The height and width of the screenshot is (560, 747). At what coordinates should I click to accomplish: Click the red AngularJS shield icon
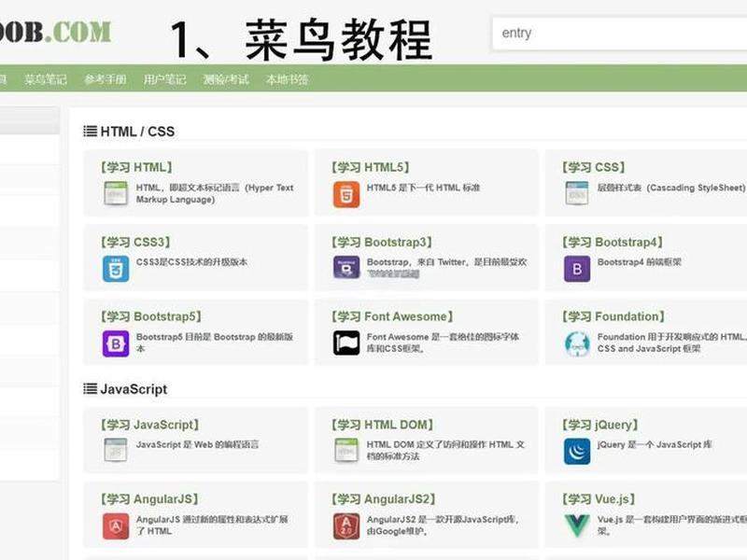point(116,525)
